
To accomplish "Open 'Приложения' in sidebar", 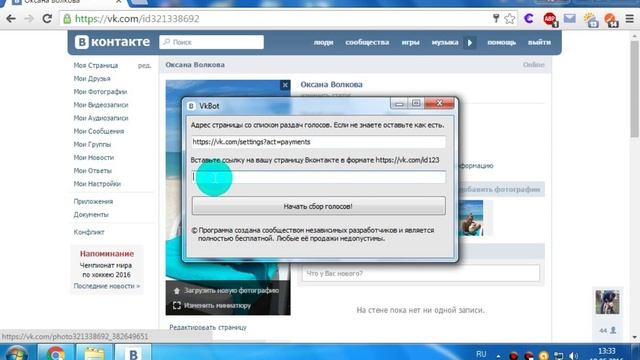I will (x=93, y=201).
